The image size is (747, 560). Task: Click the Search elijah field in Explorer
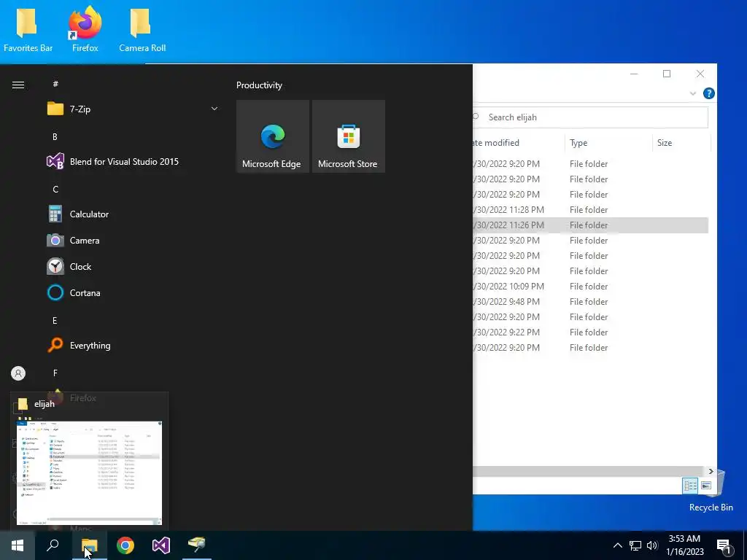point(591,117)
